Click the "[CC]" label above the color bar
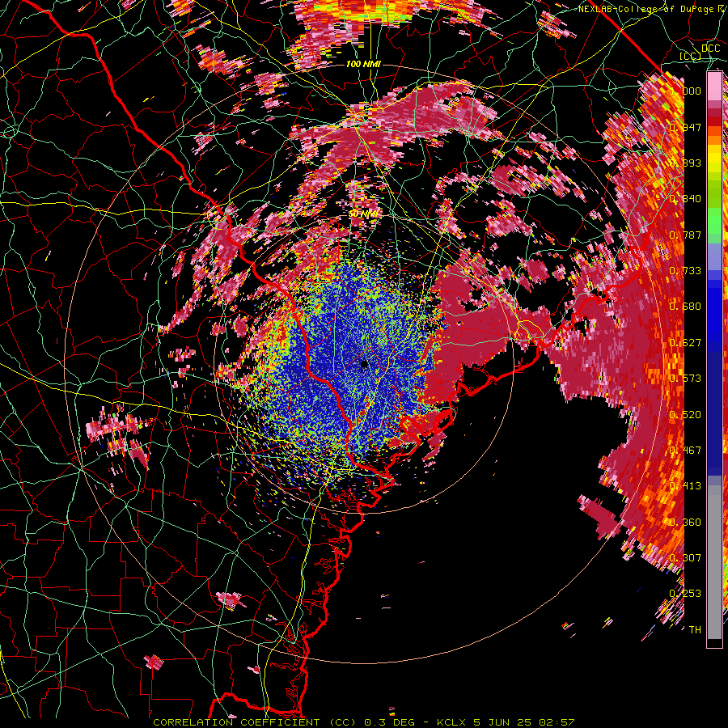Viewport: 728px width, 728px height. 690,57
